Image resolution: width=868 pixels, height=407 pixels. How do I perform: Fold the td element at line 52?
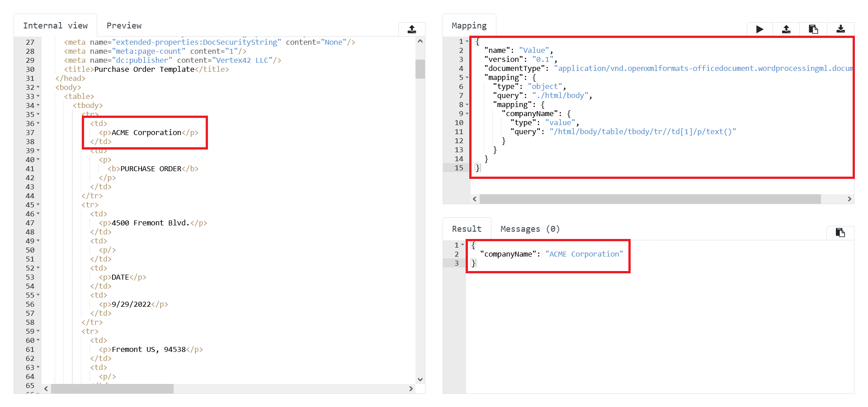pyautogui.click(x=38, y=268)
